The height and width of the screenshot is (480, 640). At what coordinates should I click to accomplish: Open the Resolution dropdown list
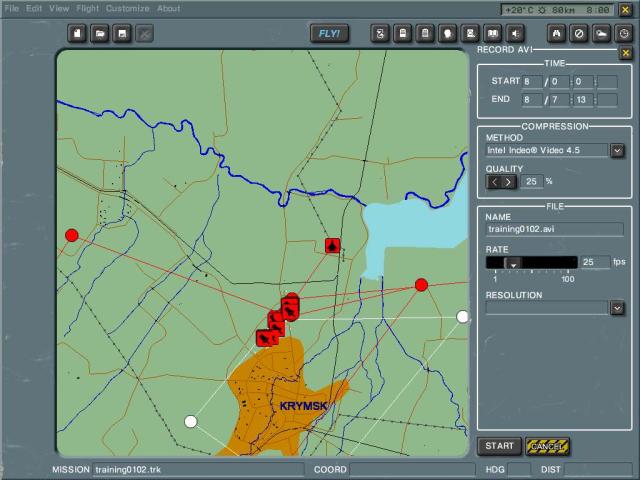[x=617, y=308]
